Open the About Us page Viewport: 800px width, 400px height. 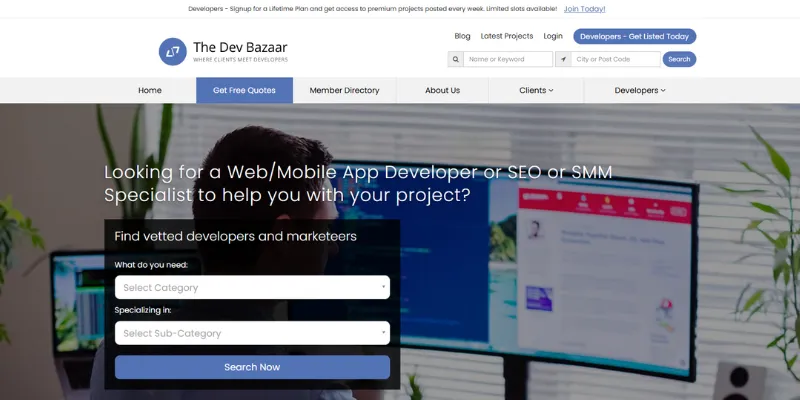(442, 90)
